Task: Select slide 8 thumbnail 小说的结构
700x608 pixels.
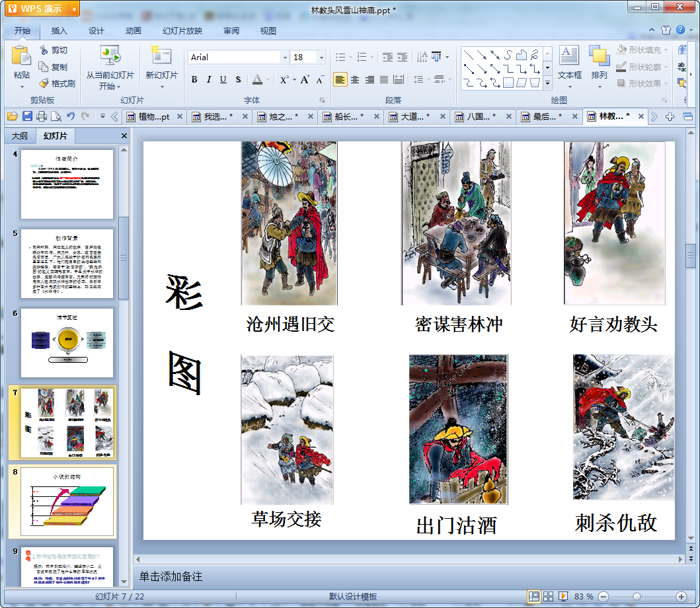Action: (x=67, y=502)
